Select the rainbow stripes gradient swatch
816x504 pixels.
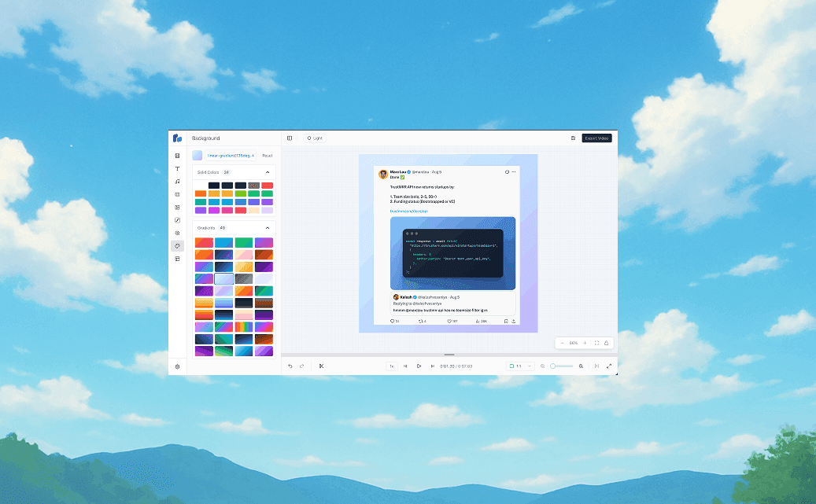[x=244, y=326]
